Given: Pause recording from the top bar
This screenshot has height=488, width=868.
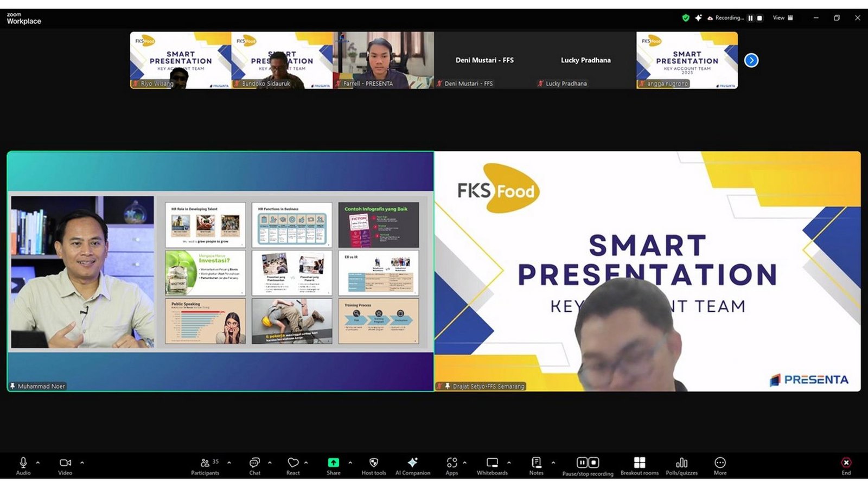Looking at the screenshot, I should pyautogui.click(x=751, y=18).
